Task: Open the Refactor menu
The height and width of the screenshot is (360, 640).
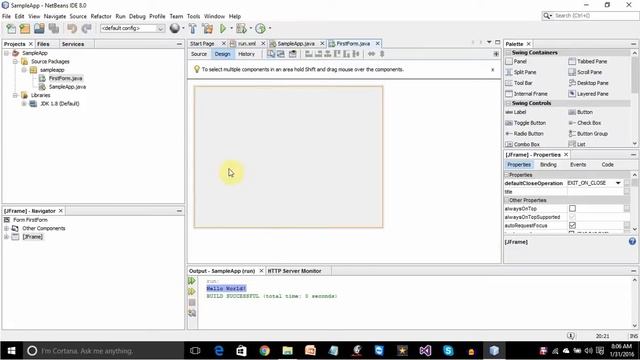Action: (101, 16)
